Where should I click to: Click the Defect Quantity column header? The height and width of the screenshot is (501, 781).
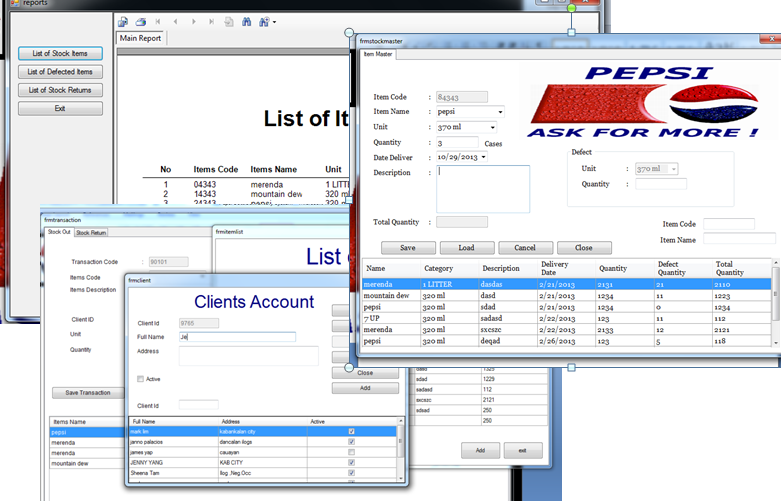683,268
